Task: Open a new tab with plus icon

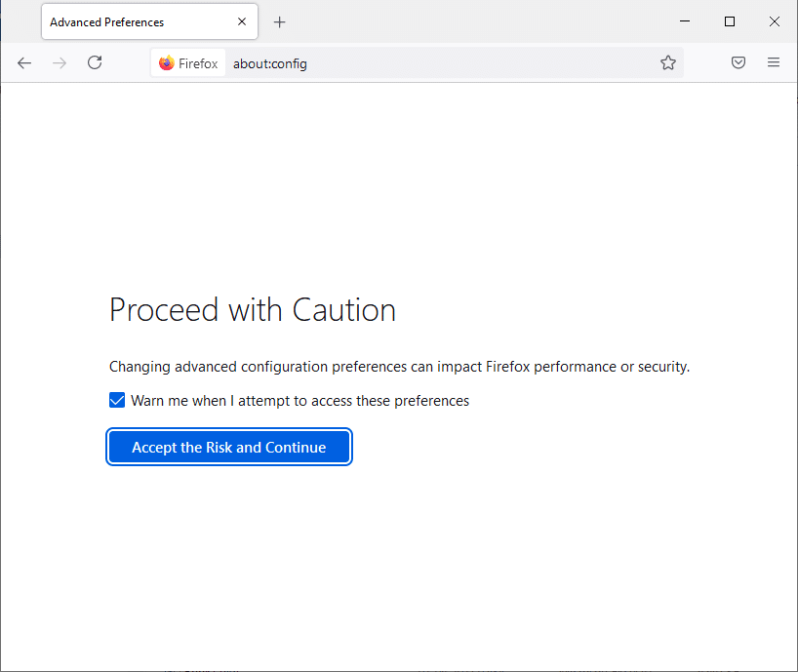Action: point(280,21)
